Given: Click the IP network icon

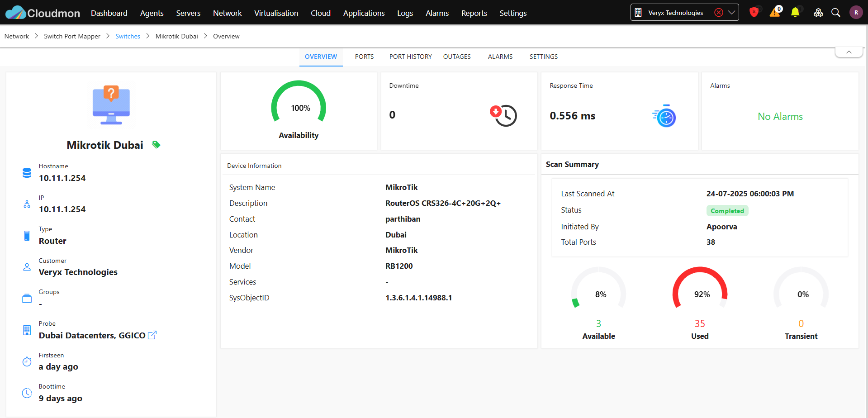Looking at the screenshot, I should pos(27,204).
